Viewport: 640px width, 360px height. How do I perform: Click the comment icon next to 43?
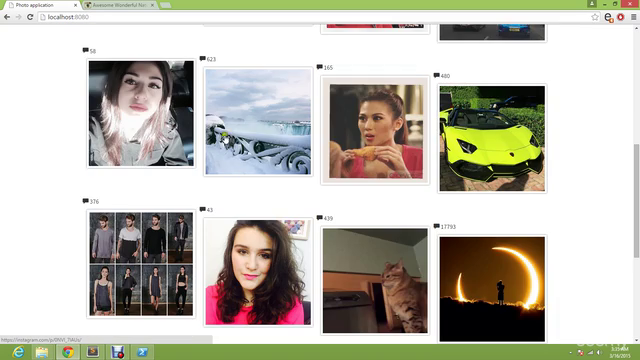(202, 209)
